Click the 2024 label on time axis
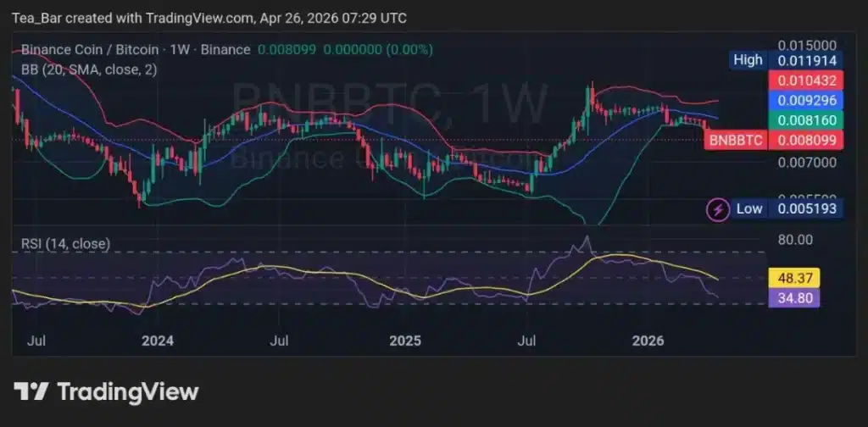The width and height of the screenshot is (868, 427). 158,341
